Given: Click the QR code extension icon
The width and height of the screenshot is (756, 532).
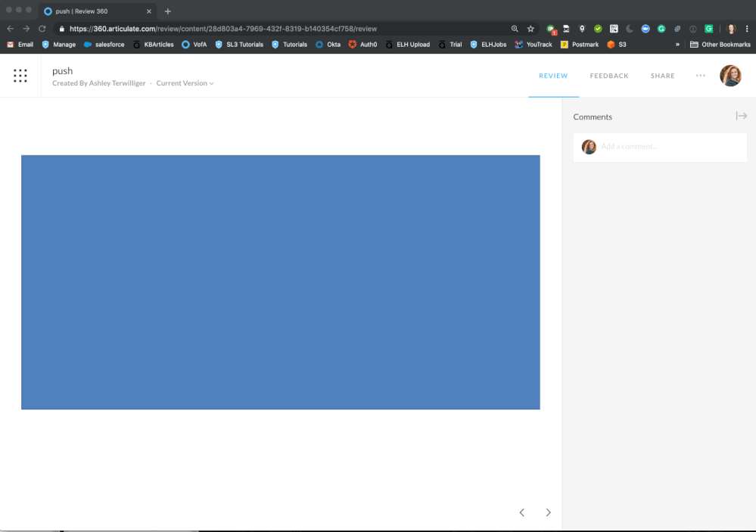Looking at the screenshot, I should point(614,29).
